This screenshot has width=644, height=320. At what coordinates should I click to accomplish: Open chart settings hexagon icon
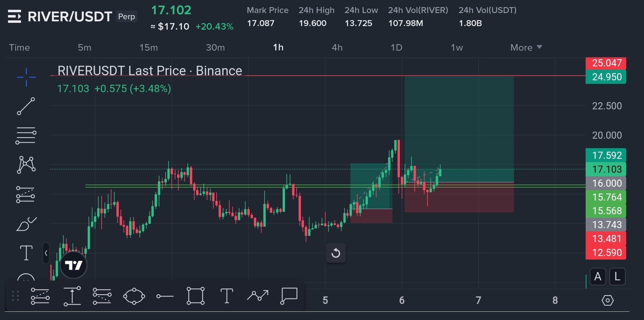(x=608, y=300)
